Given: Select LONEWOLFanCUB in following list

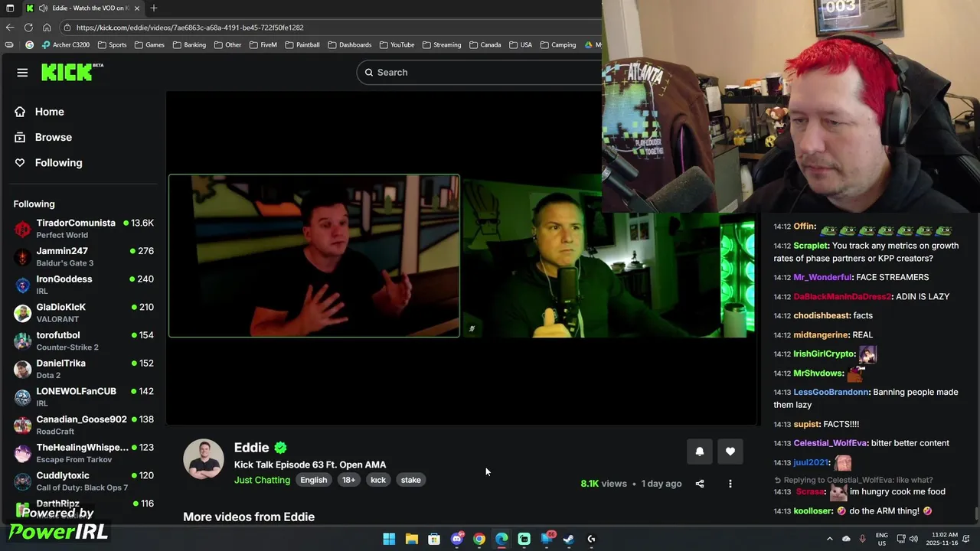Looking at the screenshot, I should coord(83,396).
